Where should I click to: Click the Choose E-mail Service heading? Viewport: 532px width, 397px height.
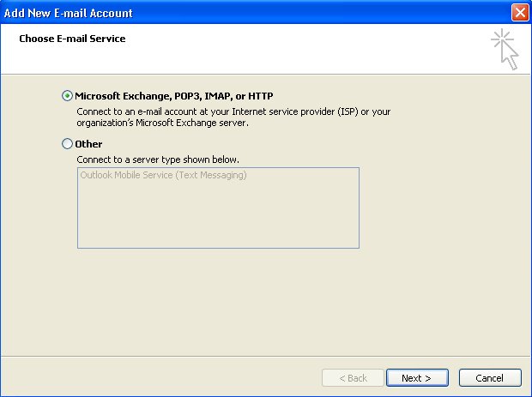point(72,39)
